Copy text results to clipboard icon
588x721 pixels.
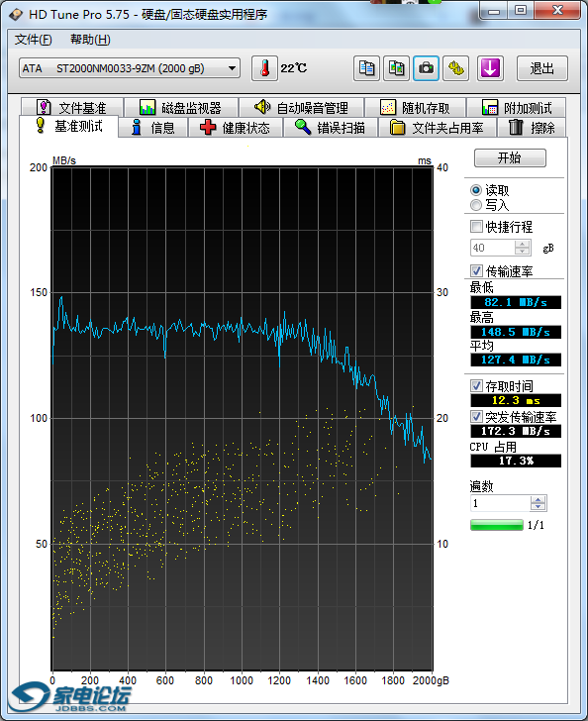[x=366, y=68]
